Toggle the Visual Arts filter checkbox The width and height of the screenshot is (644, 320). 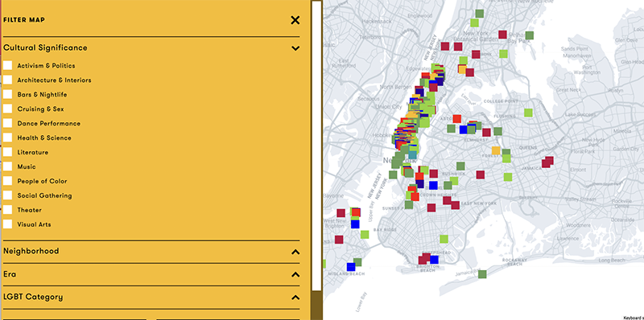click(7, 224)
